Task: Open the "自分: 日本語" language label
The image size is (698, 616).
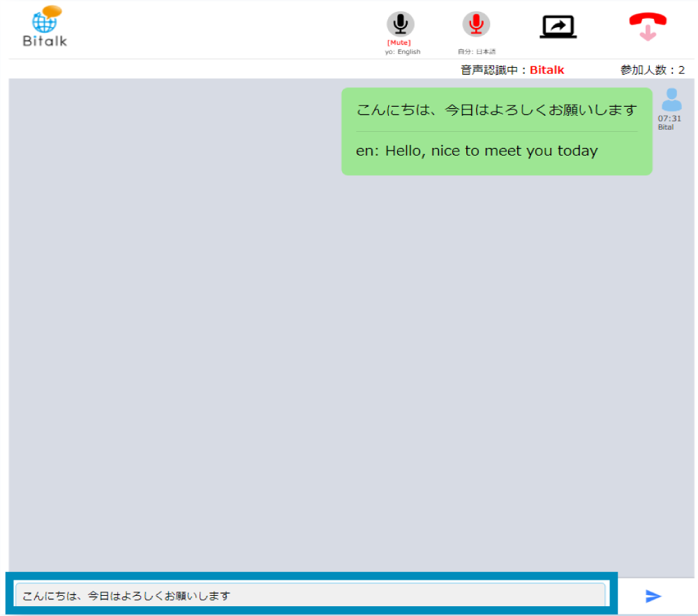Action: pyautogui.click(x=477, y=52)
